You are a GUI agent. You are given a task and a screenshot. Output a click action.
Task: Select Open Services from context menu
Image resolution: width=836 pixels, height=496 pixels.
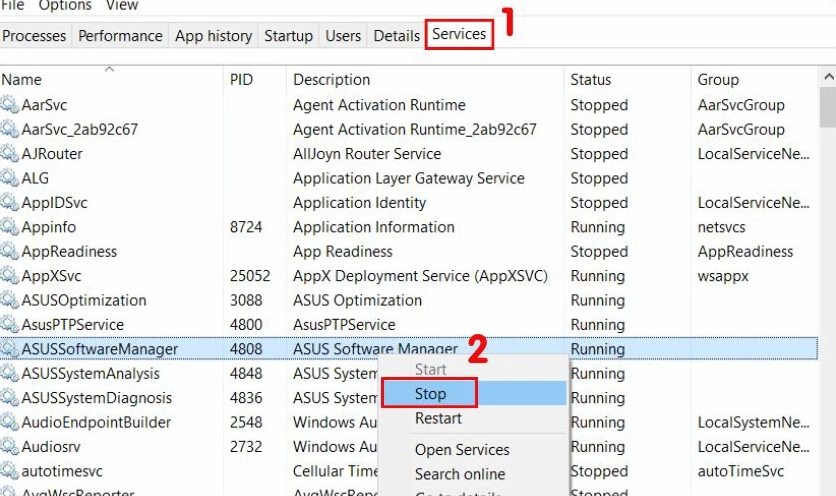tap(462, 450)
